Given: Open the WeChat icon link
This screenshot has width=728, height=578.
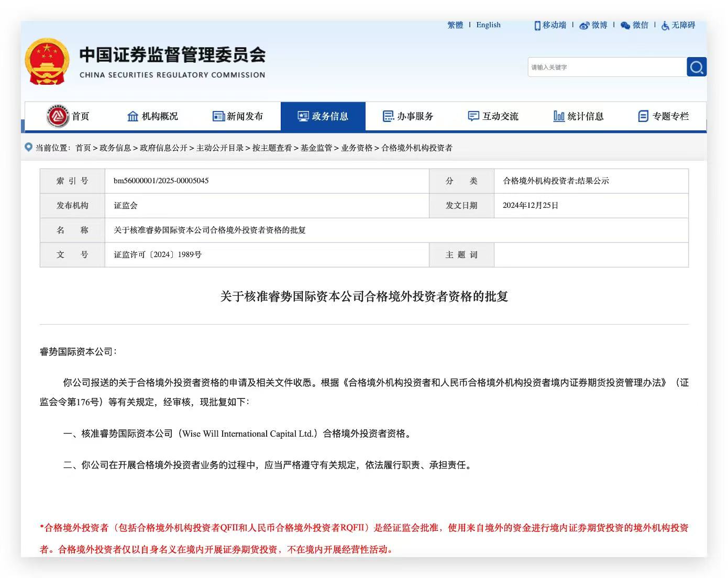Looking at the screenshot, I should coord(625,25).
